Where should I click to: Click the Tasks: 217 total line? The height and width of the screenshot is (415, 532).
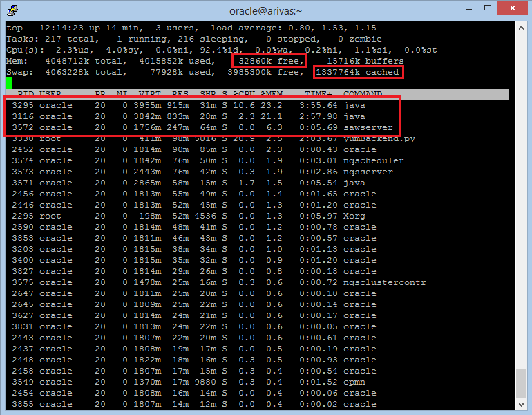(193, 39)
